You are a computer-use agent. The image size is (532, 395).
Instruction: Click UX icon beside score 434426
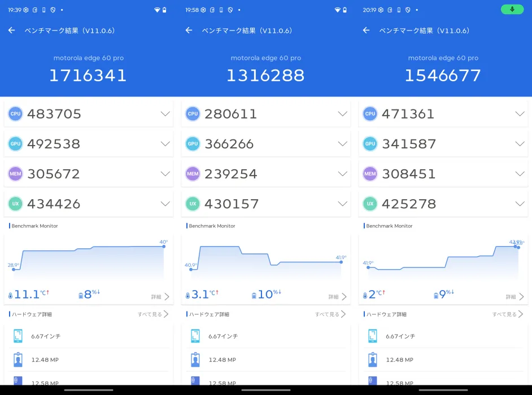(15, 204)
